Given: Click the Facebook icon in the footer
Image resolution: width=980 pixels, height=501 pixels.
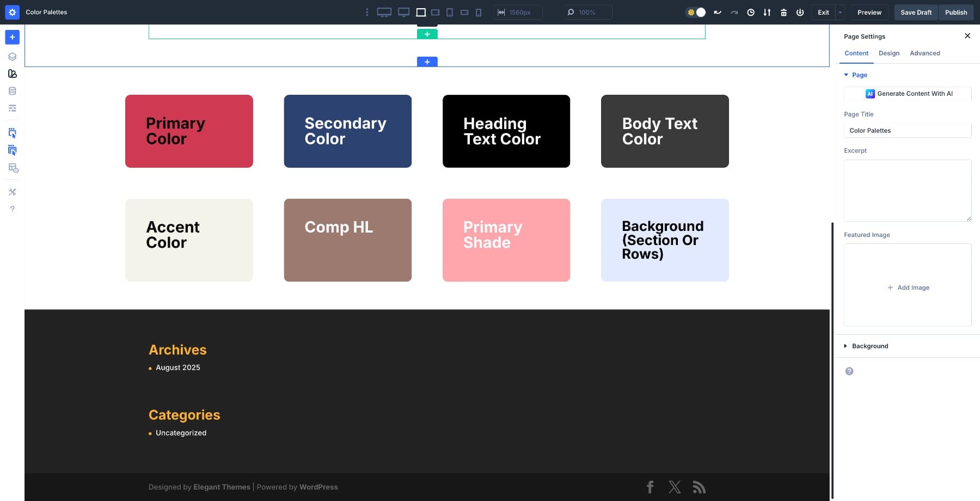Looking at the screenshot, I should click(x=650, y=487).
